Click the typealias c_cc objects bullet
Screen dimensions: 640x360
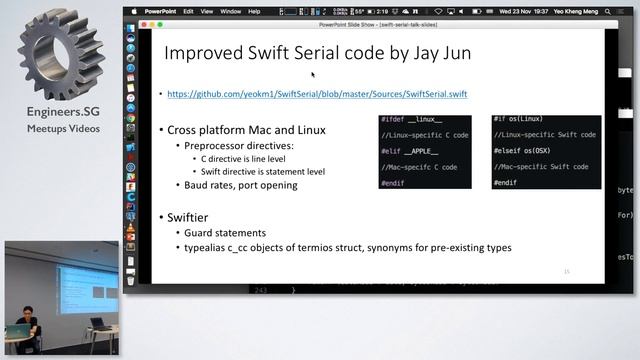coord(348,248)
